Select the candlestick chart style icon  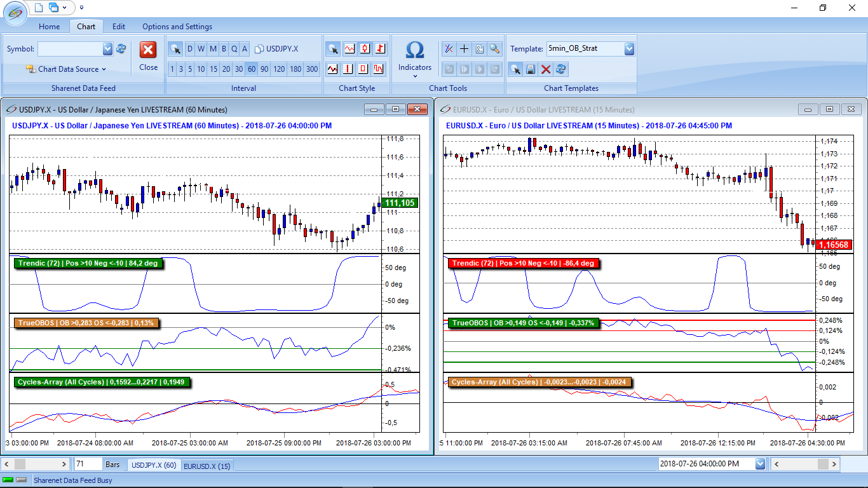tap(365, 49)
